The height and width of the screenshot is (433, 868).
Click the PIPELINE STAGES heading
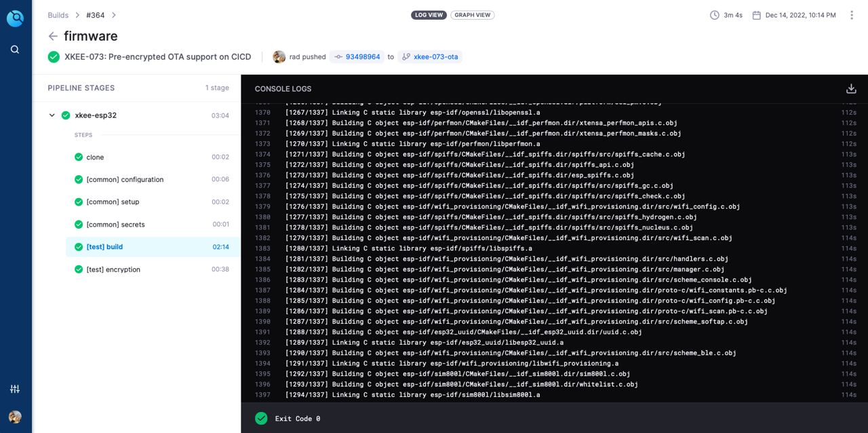tap(81, 88)
